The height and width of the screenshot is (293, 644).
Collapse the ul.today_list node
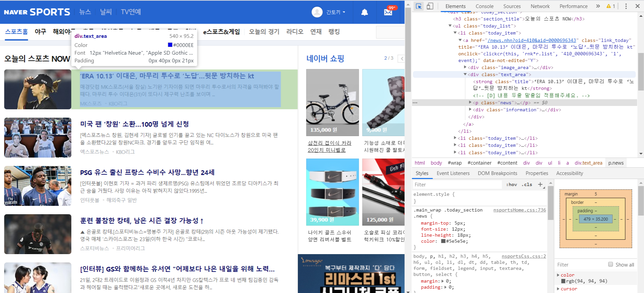450,26
